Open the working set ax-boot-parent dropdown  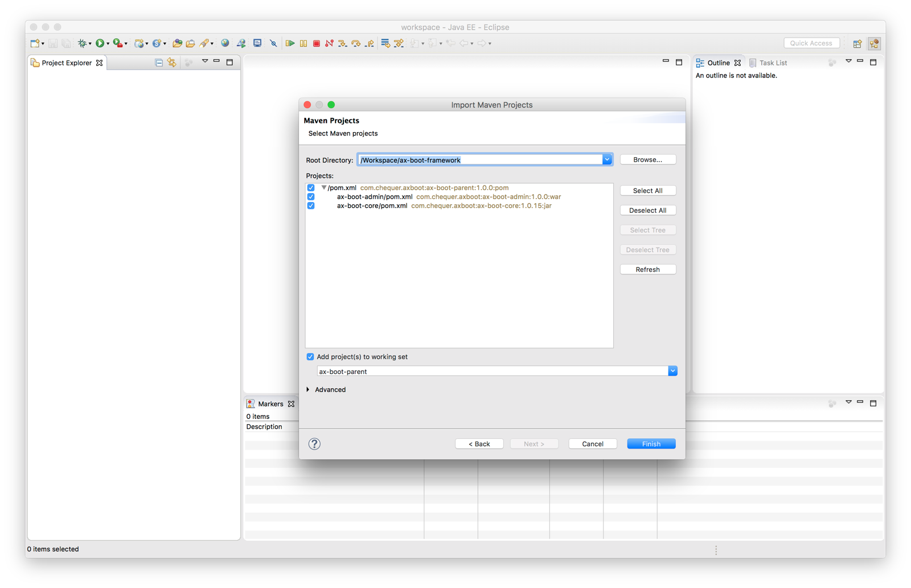click(x=672, y=371)
